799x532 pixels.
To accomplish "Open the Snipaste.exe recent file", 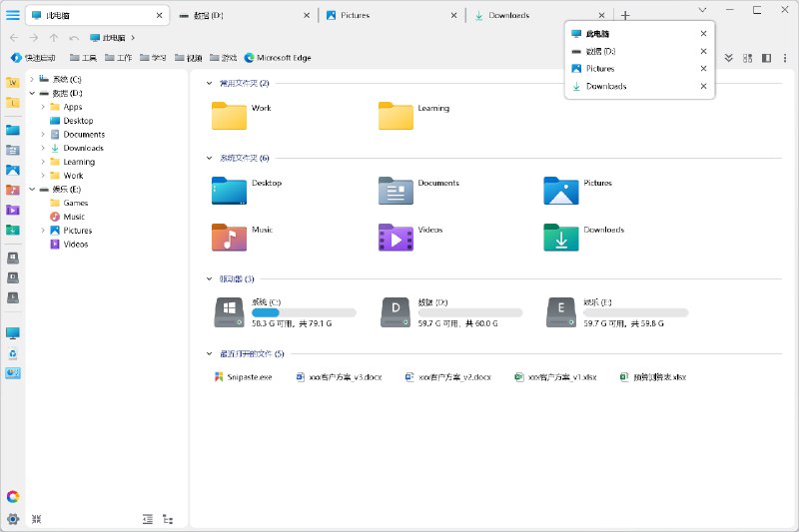I will (x=244, y=377).
